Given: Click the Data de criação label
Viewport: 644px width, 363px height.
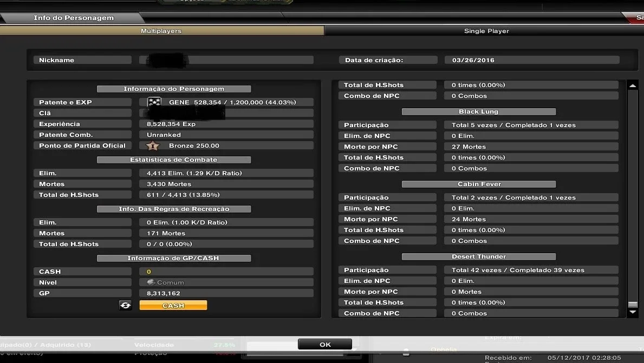Looking at the screenshot, I should point(388,60).
